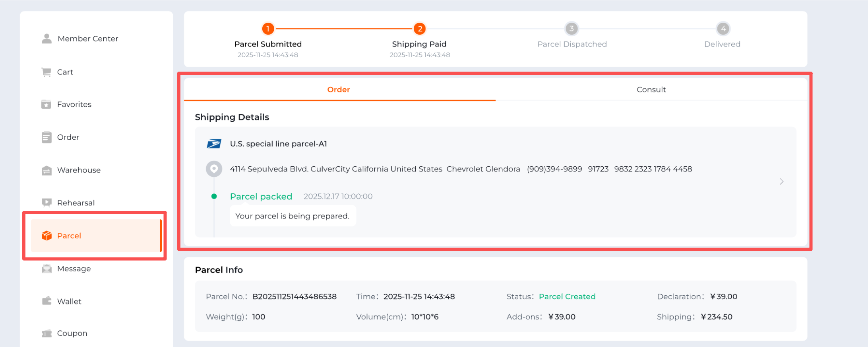Open Message in the sidebar
Image resolution: width=868 pixels, height=347 pixels.
pos(74,269)
